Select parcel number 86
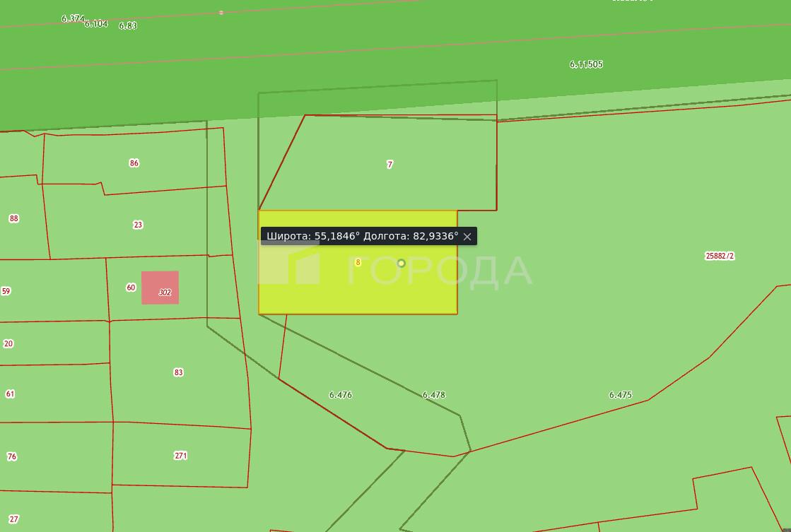The height and width of the screenshot is (532, 791). 134,163
